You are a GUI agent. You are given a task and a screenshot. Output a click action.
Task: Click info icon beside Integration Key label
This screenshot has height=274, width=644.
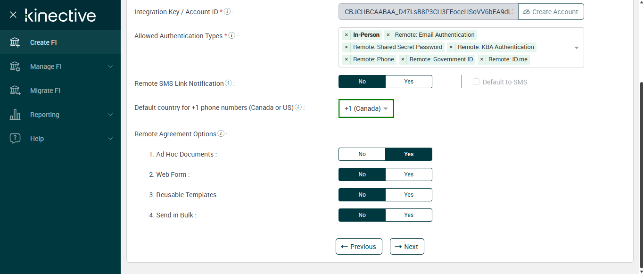tap(227, 11)
